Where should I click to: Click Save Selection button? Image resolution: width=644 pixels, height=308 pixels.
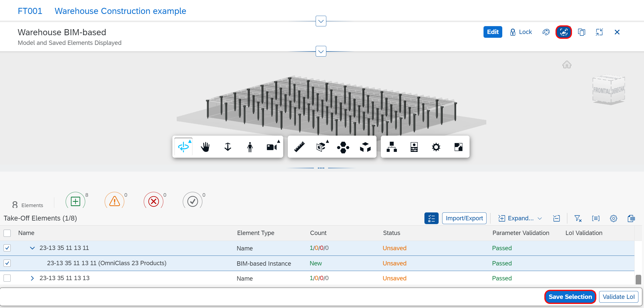pyautogui.click(x=570, y=297)
